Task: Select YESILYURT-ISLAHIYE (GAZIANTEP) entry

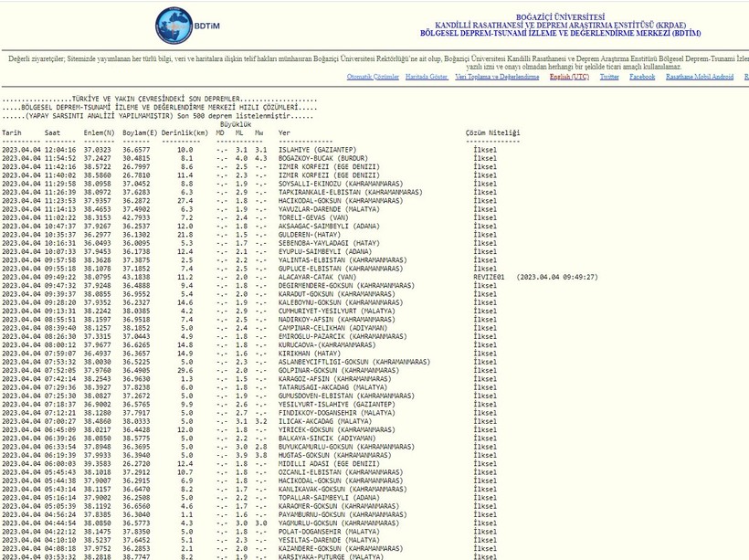Action: (x=337, y=404)
